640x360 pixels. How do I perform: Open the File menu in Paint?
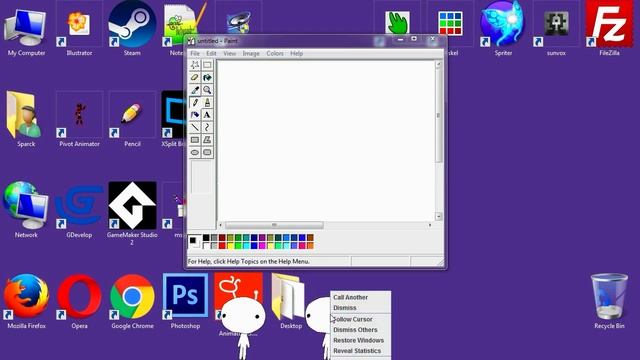tap(195, 53)
